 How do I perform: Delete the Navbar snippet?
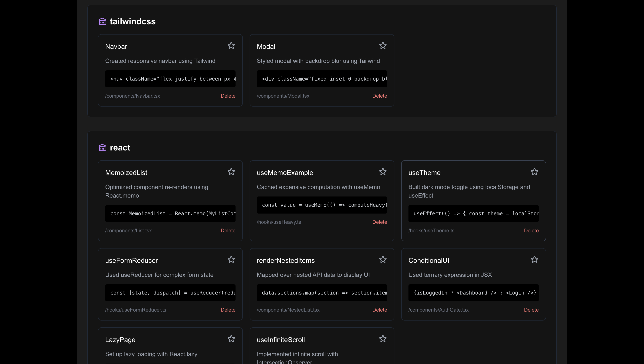click(228, 96)
